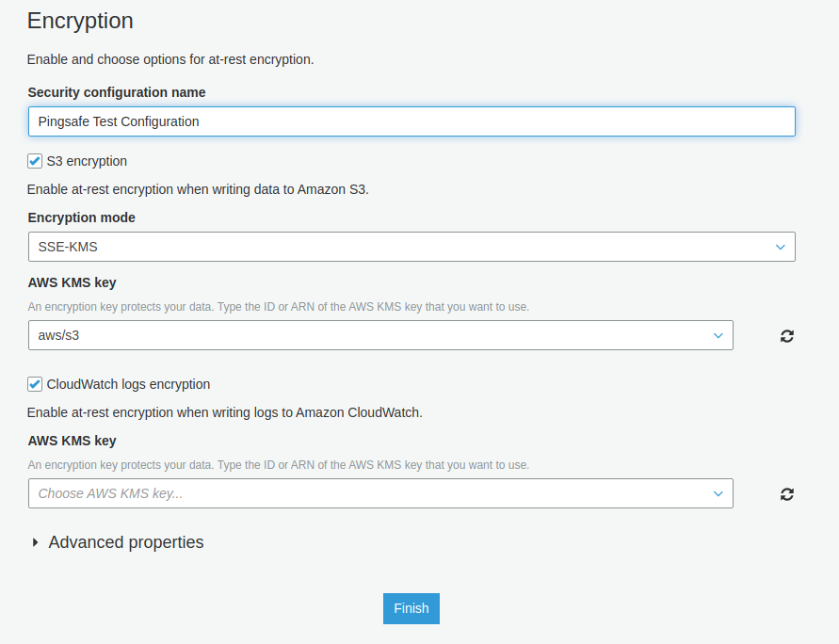Click AWS KMS key label under CloudWatch section

[x=73, y=441]
